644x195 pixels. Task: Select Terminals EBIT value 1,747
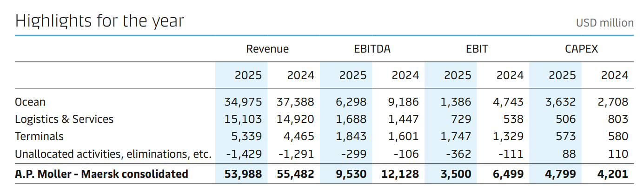tap(456, 137)
